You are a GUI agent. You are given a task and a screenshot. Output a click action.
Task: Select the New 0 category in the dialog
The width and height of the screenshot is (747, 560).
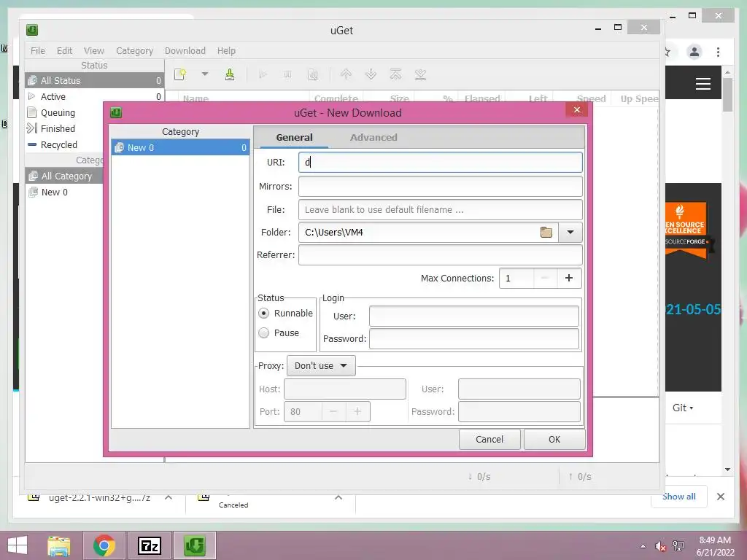point(180,147)
